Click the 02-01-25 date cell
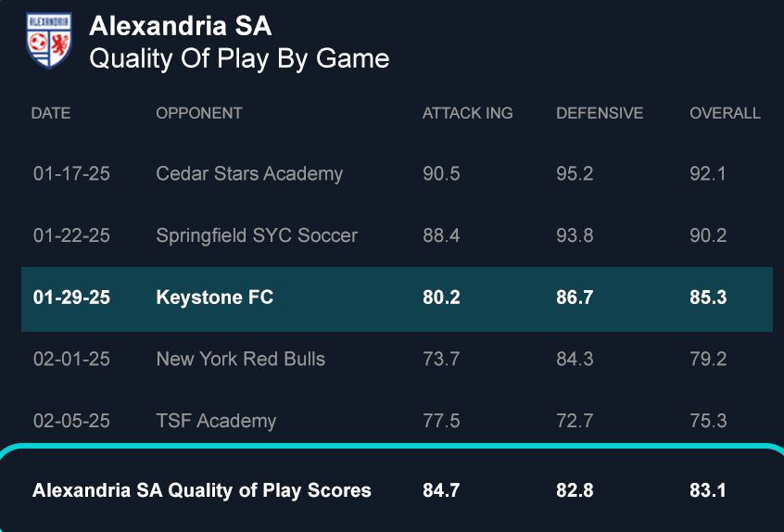The width and height of the screenshot is (784, 532). [x=71, y=360]
